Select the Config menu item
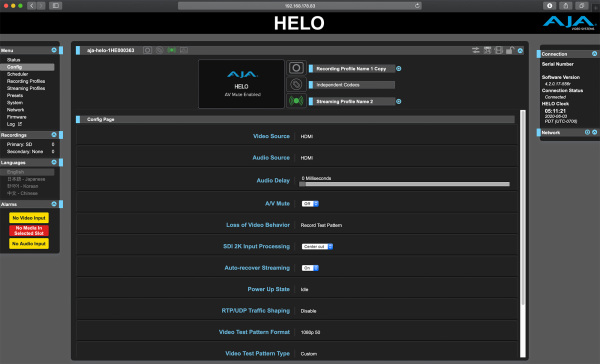The width and height of the screenshot is (600, 364). (x=27, y=67)
